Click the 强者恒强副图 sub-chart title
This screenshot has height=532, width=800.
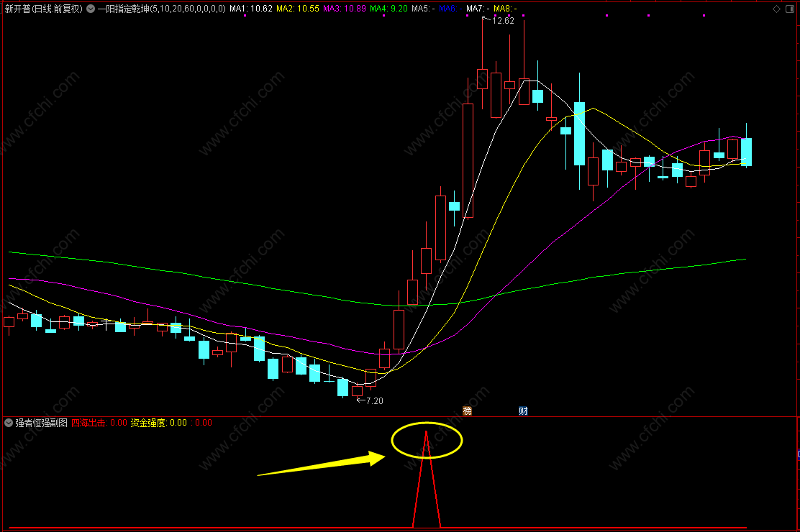[x=41, y=423]
